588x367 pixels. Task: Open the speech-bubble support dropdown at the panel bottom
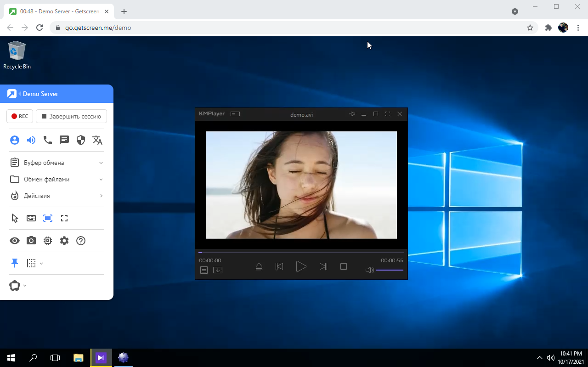tap(18, 286)
